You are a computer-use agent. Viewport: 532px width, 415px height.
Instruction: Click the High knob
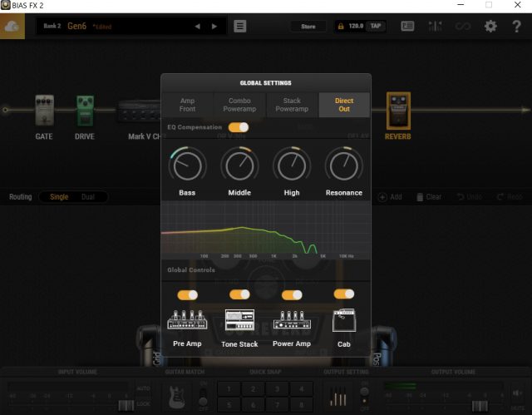[x=292, y=166]
